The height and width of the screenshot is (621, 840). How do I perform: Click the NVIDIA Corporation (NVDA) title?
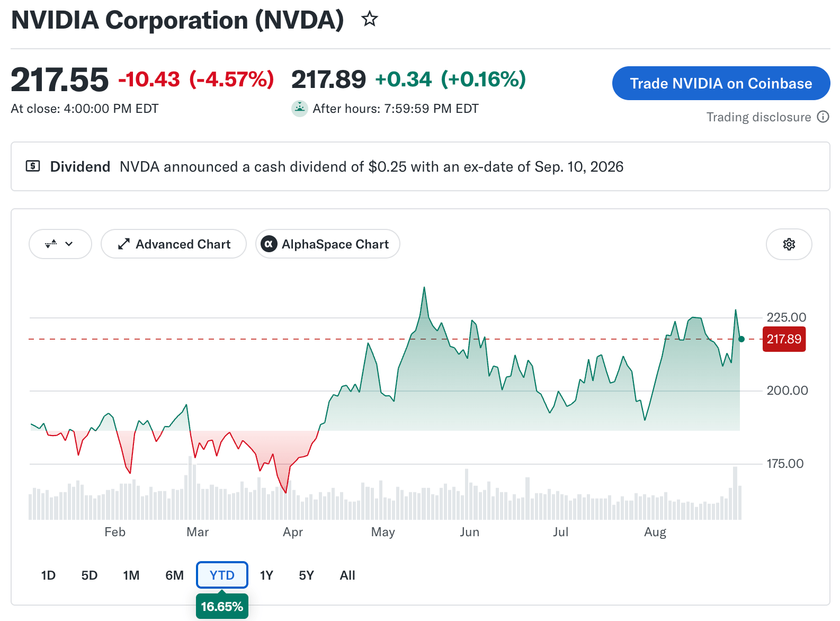point(177,20)
